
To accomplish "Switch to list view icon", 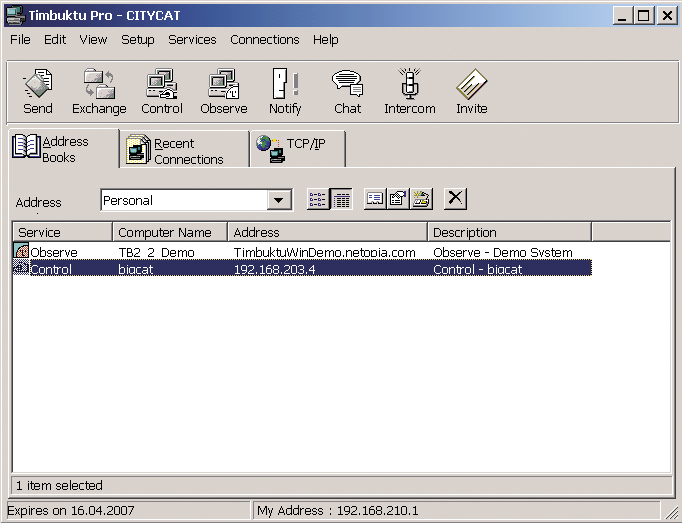I will click(x=318, y=200).
